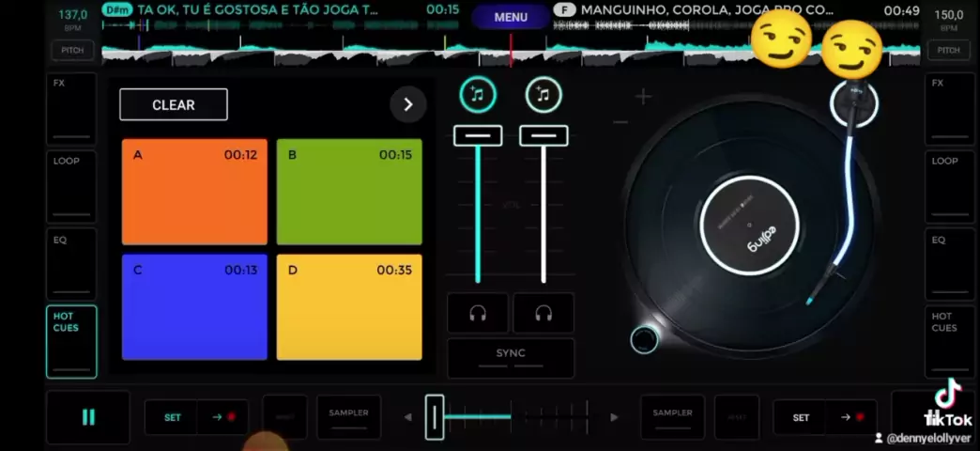Tap the left arrow beside the crossfader

[408, 417]
